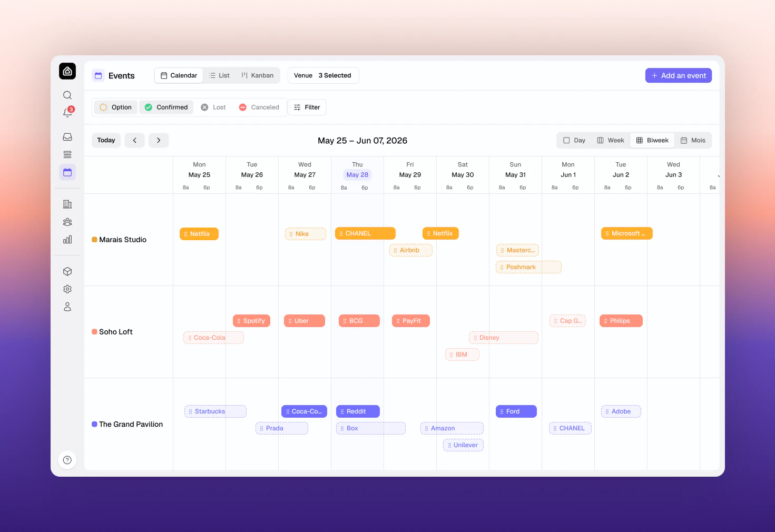Open the Cap G... event on Jun 1

[567, 321]
